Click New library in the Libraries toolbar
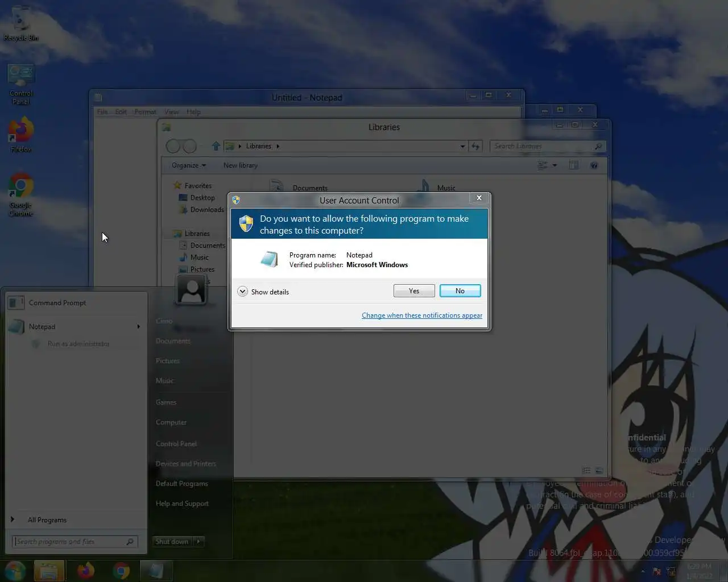Viewport: 728px width, 582px height. click(x=240, y=165)
